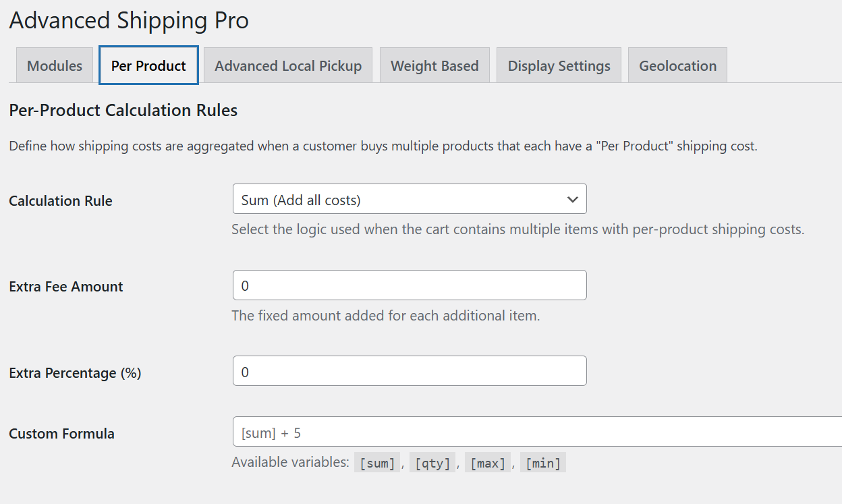Click the [qty] variable chip

[x=432, y=462]
